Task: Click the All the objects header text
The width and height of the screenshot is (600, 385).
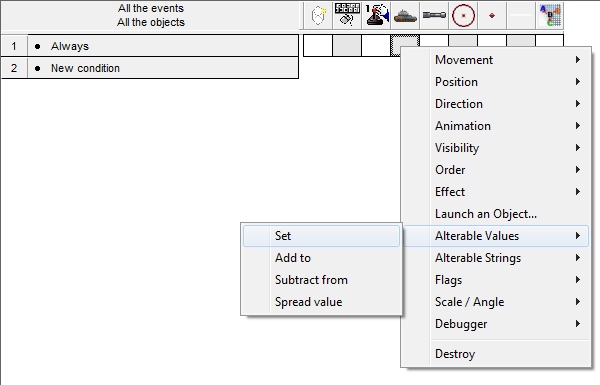Action: (151, 22)
